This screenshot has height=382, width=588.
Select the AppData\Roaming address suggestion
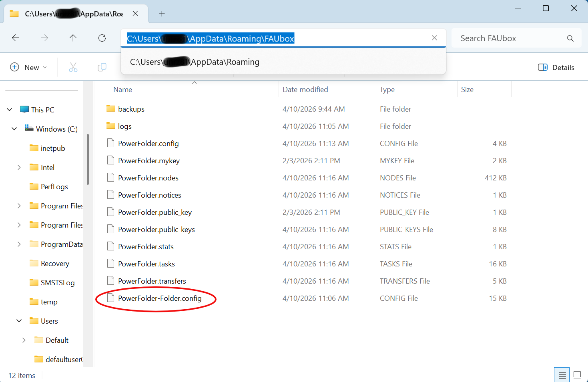[x=195, y=62]
